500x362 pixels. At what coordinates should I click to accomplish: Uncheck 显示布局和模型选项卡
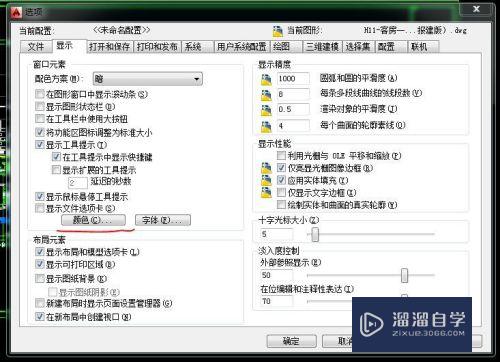(40, 252)
